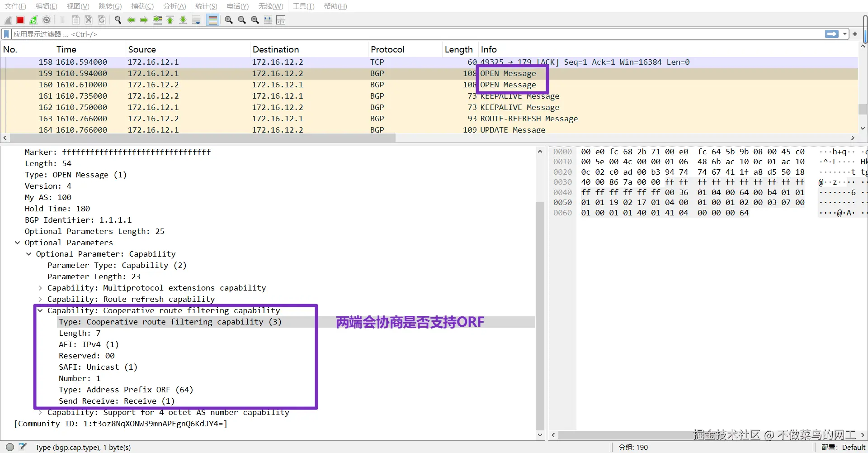Add a display filter button (plus)
Viewport: 868px width, 453px height.
click(x=855, y=34)
